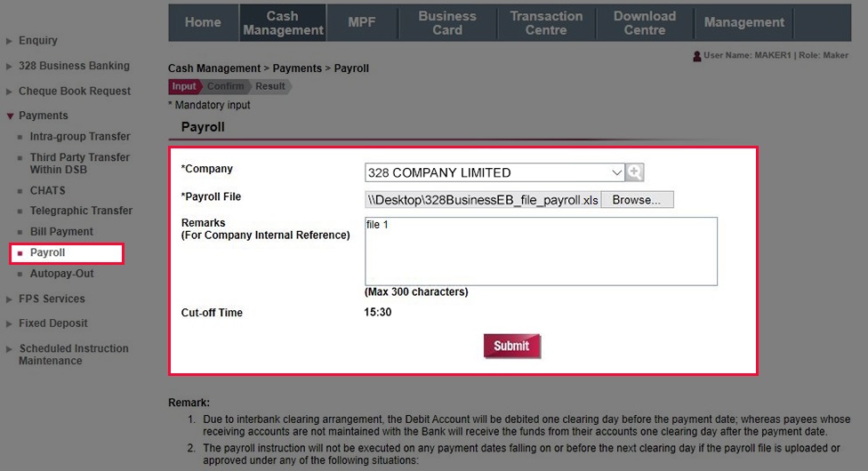The height and width of the screenshot is (471, 868).
Task: Click the user profile icon beside User Name
Action: pyautogui.click(x=697, y=56)
